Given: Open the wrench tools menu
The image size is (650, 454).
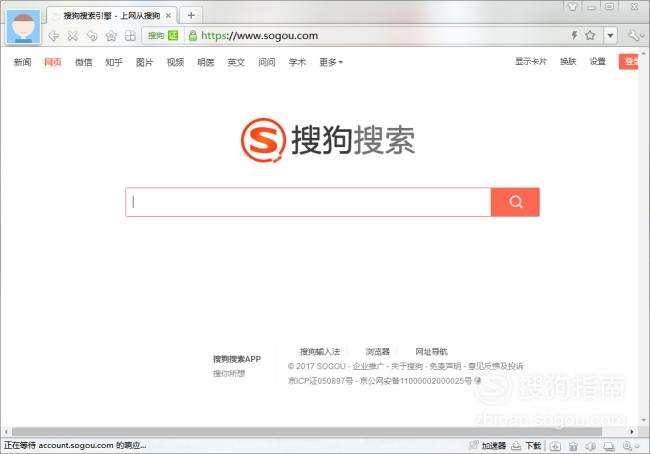Looking at the screenshot, I should [634, 36].
